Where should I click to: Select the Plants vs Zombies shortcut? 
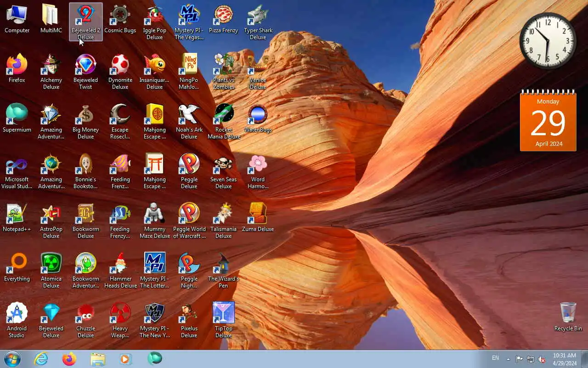(x=223, y=72)
